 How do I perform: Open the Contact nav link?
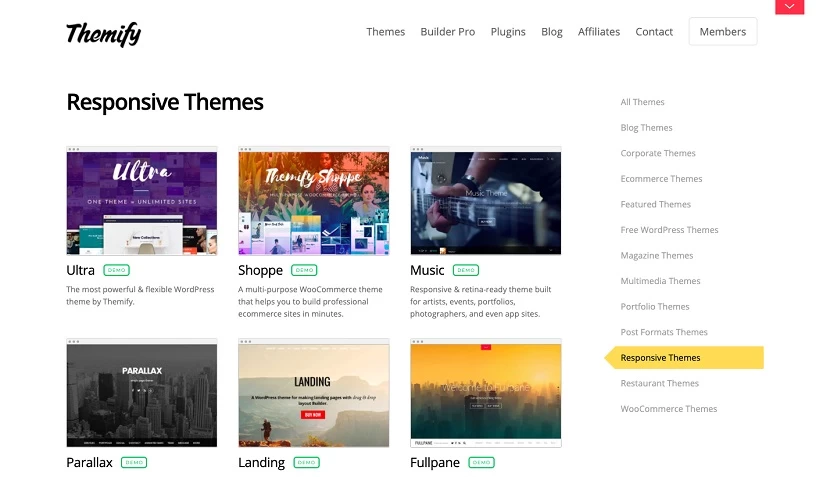coord(654,32)
